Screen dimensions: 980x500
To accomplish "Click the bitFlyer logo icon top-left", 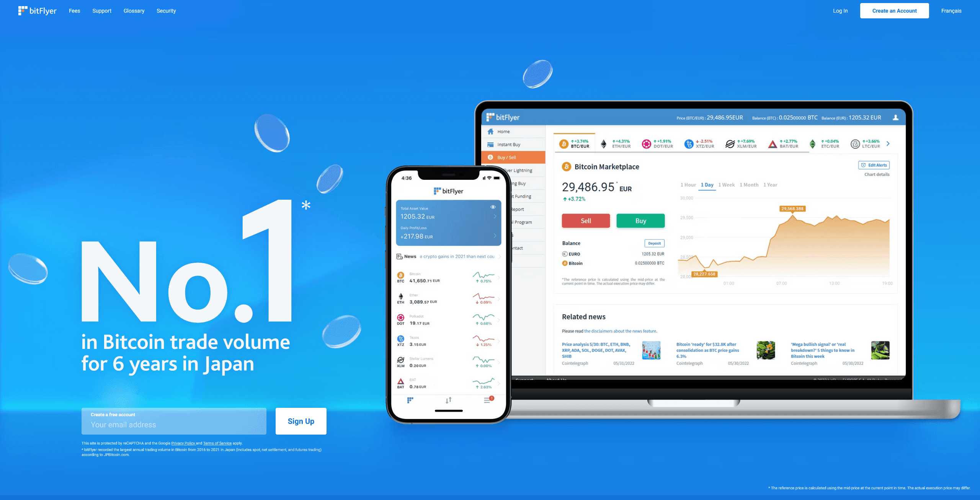I will click(x=22, y=11).
